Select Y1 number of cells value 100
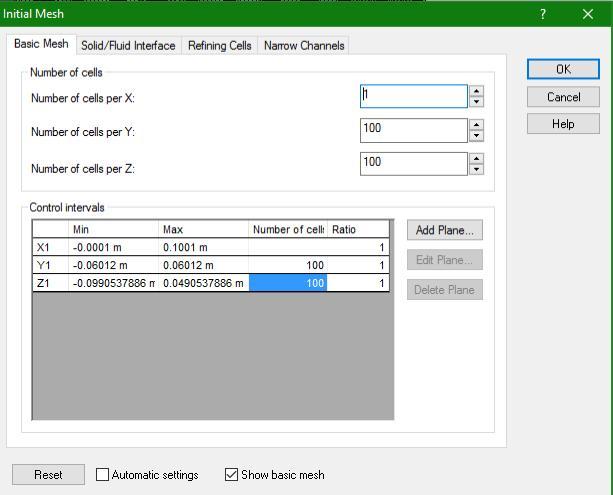Viewport: 613px width, 495px height. pos(288,265)
